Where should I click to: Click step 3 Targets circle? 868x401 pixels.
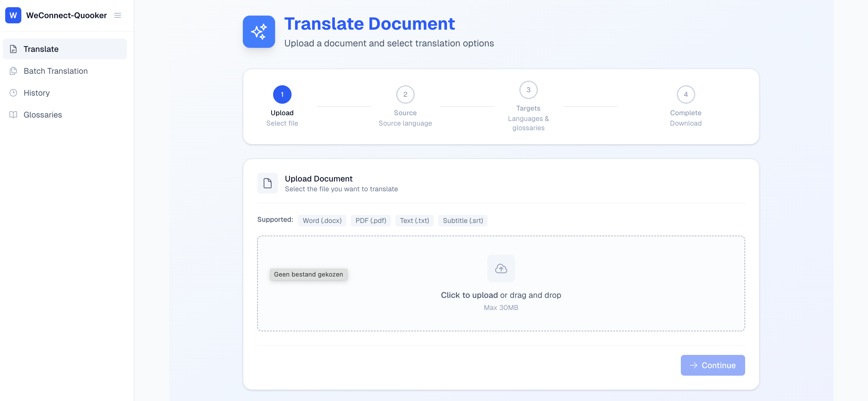tap(528, 90)
